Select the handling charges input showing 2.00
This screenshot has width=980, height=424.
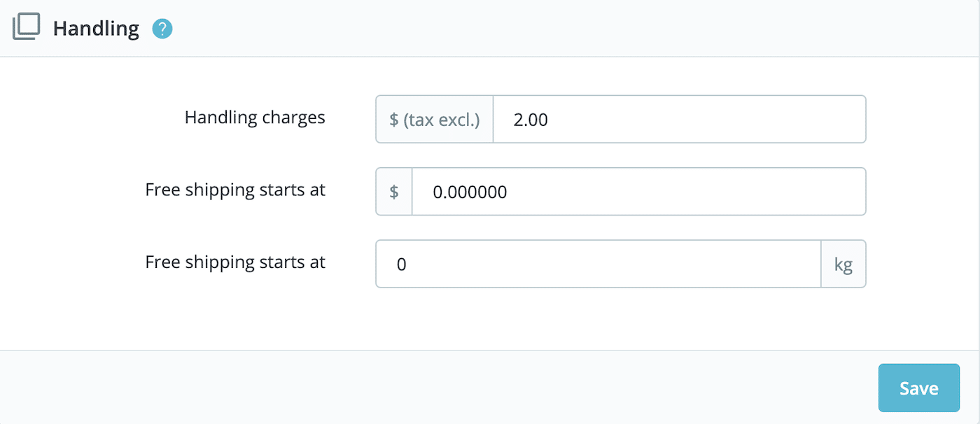[679, 119]
